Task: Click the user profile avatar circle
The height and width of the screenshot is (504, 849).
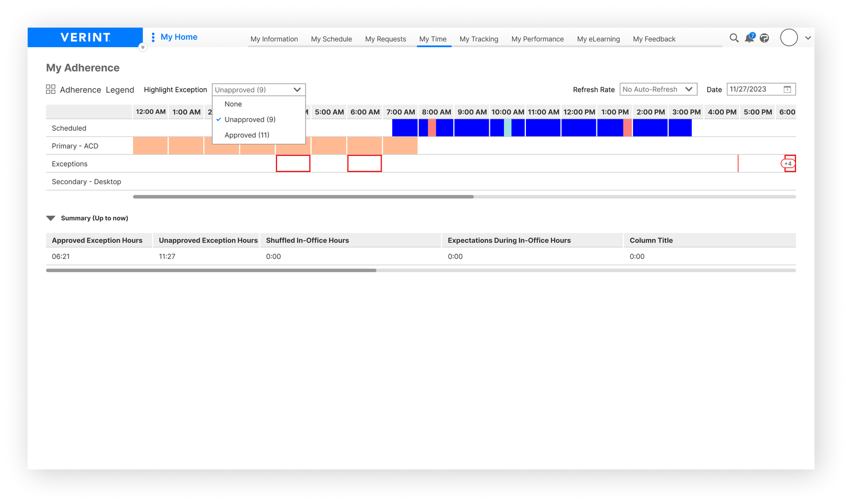Action: coord(789,38)
